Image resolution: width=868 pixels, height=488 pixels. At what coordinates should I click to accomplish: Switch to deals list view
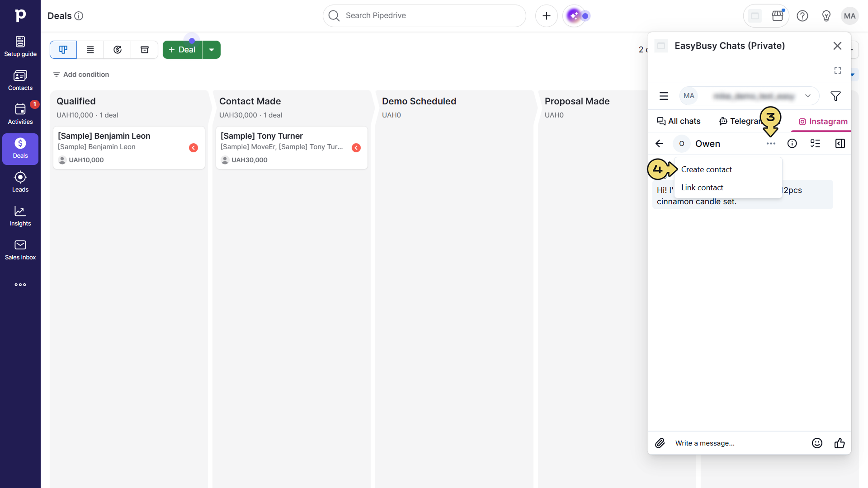coord(90,50)
